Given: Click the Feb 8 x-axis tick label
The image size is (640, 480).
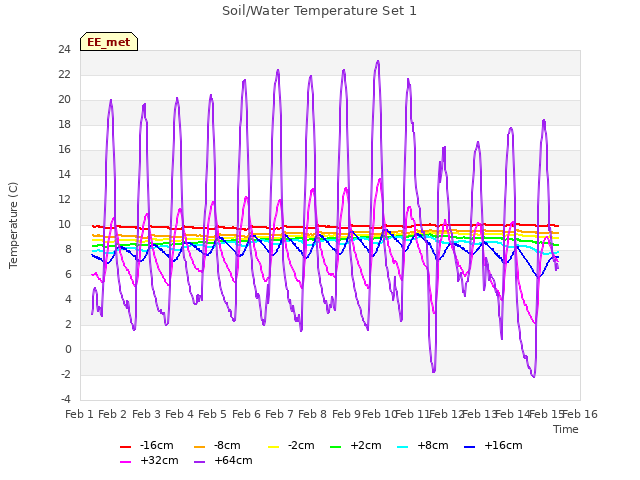Looking at the screenshot, I should click(x=312, y=414).
